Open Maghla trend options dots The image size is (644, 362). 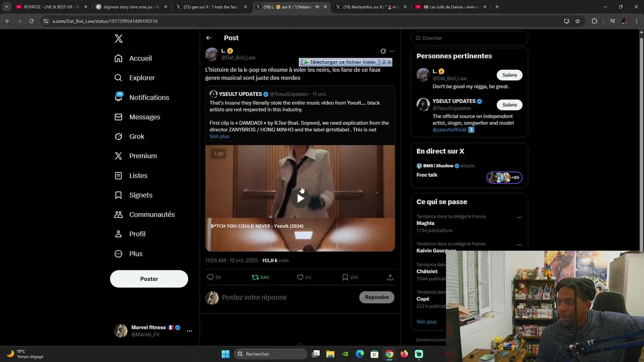coord(519,218)
